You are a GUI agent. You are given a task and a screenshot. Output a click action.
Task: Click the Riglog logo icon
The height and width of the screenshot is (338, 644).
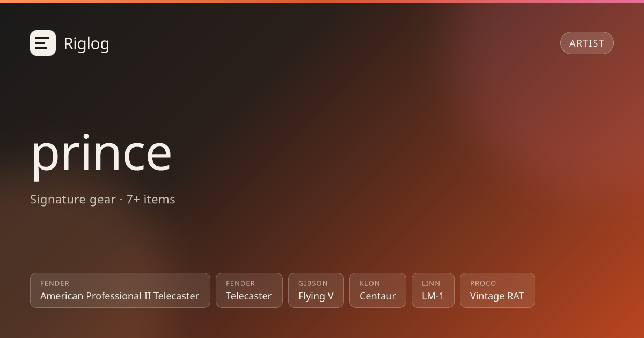click(x=43, y=43)
